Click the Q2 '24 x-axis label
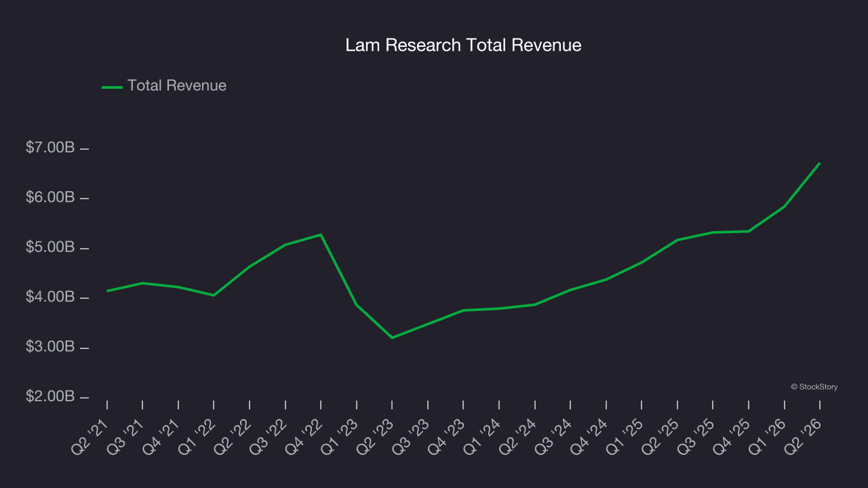Image resolution: width=868 pixels, height=488 pixels. [519, 436]
